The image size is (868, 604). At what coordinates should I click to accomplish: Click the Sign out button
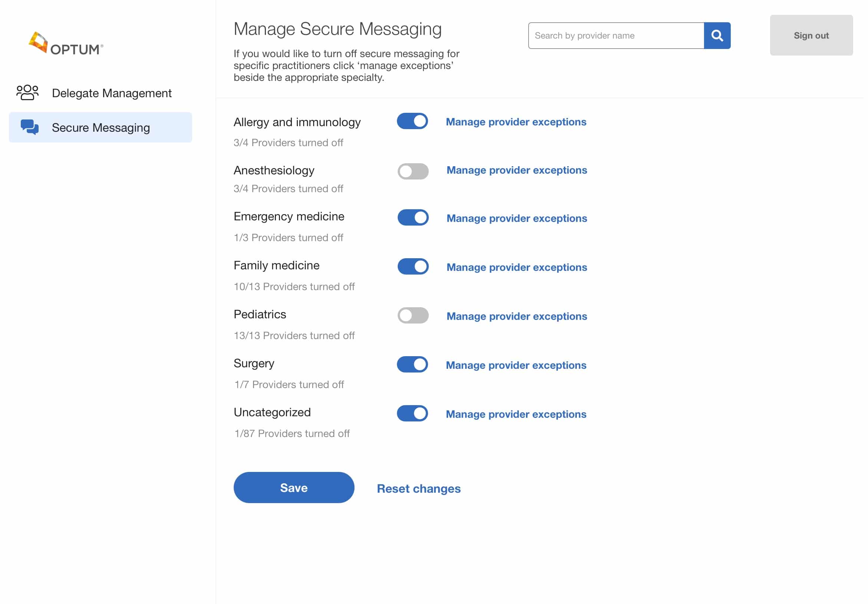point(811,35)
